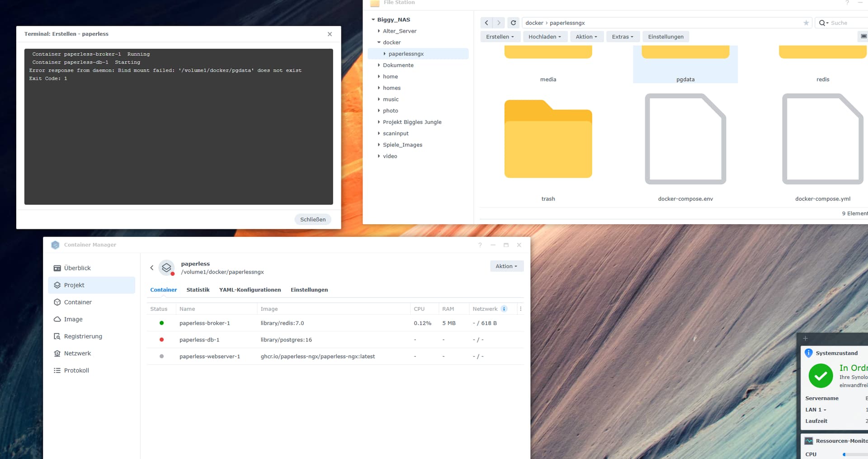
Task: Go back using File Station's back arrow
Action: coord(486,23)
